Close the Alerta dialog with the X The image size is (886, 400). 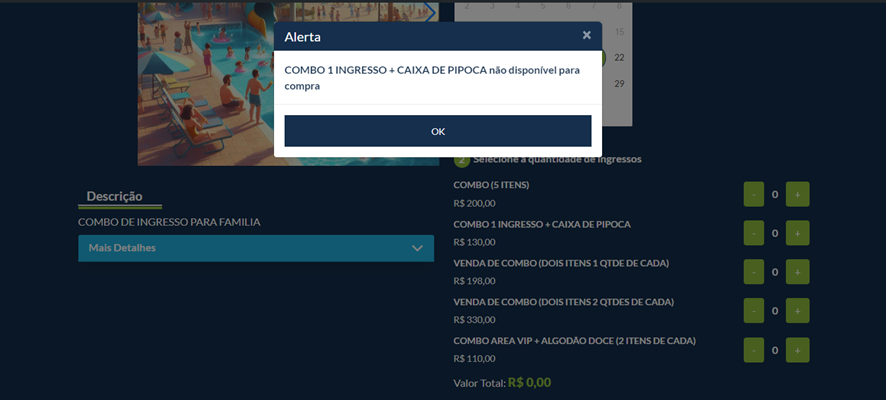pyautogui.click(x=587, y=35)
